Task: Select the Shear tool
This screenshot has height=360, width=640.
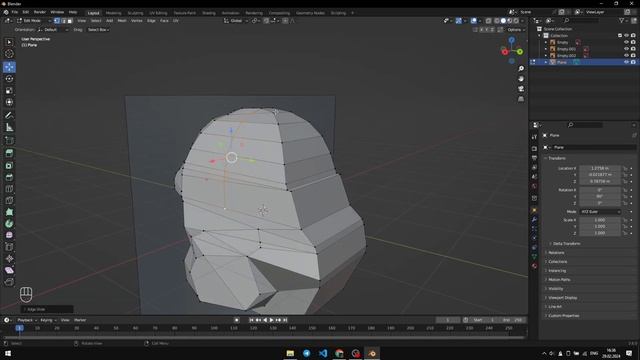Action: 9,270
